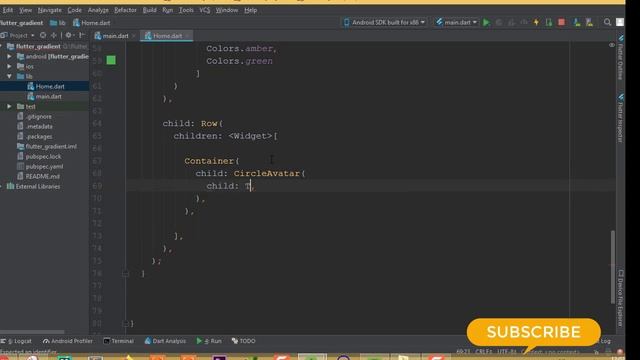Select README.md in the project tree
This screenshot has height=360, width=640.
[42, 176]
